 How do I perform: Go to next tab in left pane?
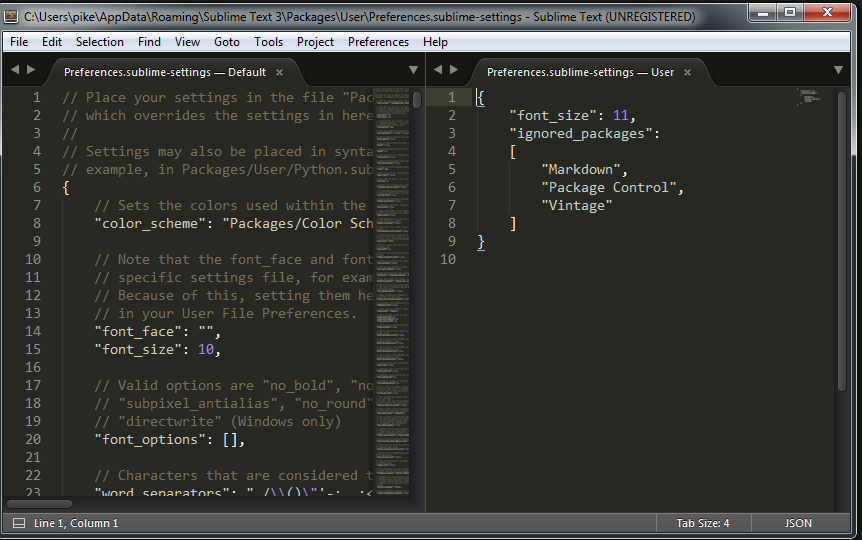[x=31, y=69]
